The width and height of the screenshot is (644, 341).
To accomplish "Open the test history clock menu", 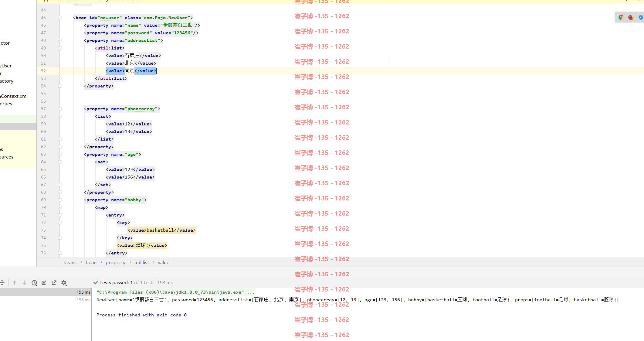I will point(34,283).
